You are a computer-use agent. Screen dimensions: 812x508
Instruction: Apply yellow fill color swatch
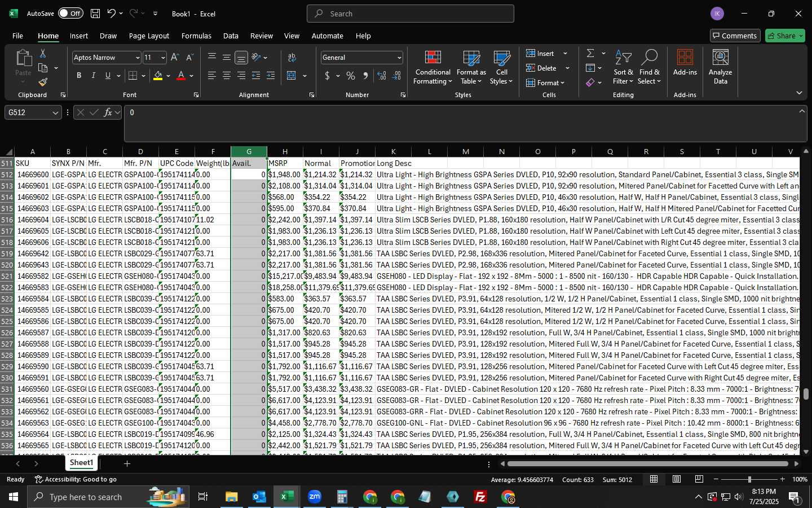[158, 76]
